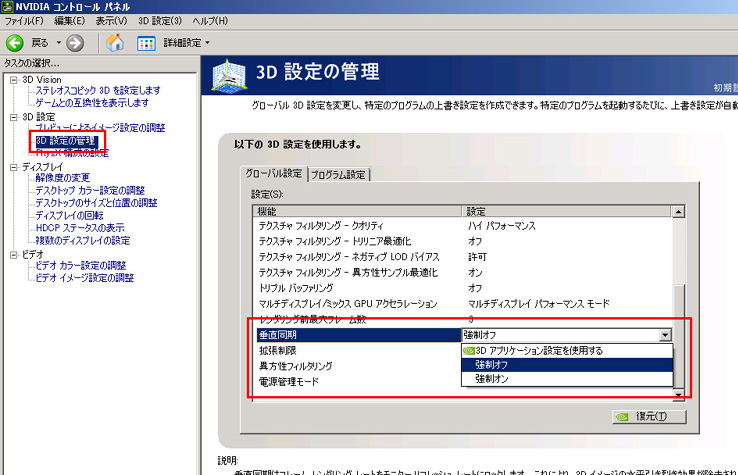Image resolution: width=738 pixels, height=475 pixels.
Task: Click the 復元(T) restore button
Action: [x=650, y=417]
